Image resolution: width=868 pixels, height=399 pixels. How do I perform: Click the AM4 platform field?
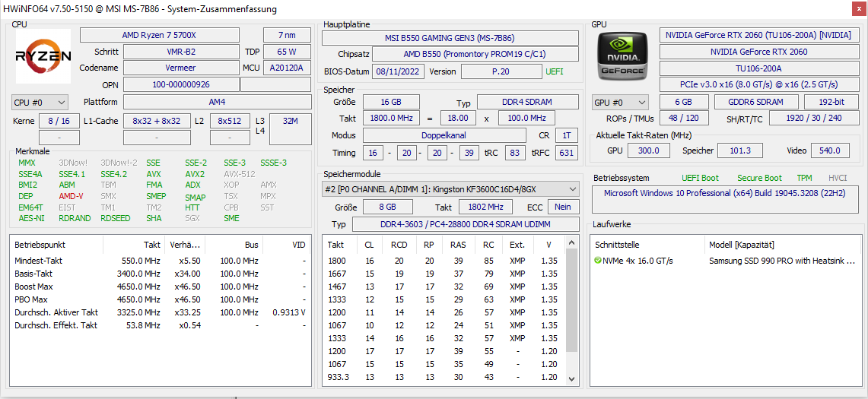coord(217,103)
